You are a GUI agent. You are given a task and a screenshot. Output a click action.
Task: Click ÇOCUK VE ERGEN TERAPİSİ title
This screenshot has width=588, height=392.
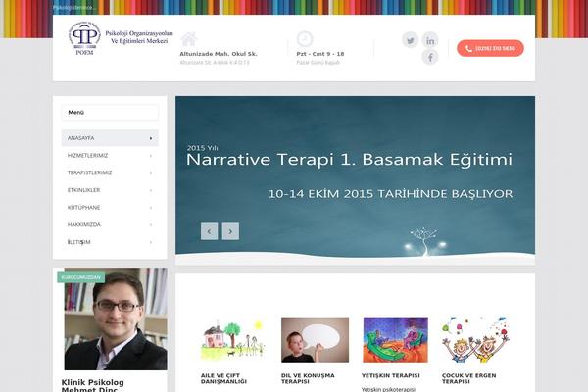pyautogui.click(x=468, y=378)
